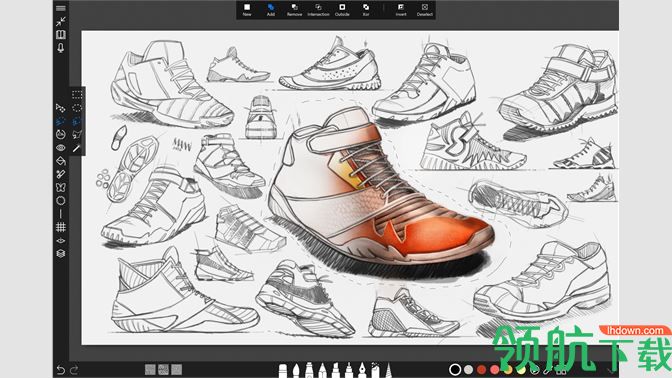Image resolution: width=672 pixels, height=378 pixels.
Task: Set selection mode to Intersection
Action: click(318, 10)
